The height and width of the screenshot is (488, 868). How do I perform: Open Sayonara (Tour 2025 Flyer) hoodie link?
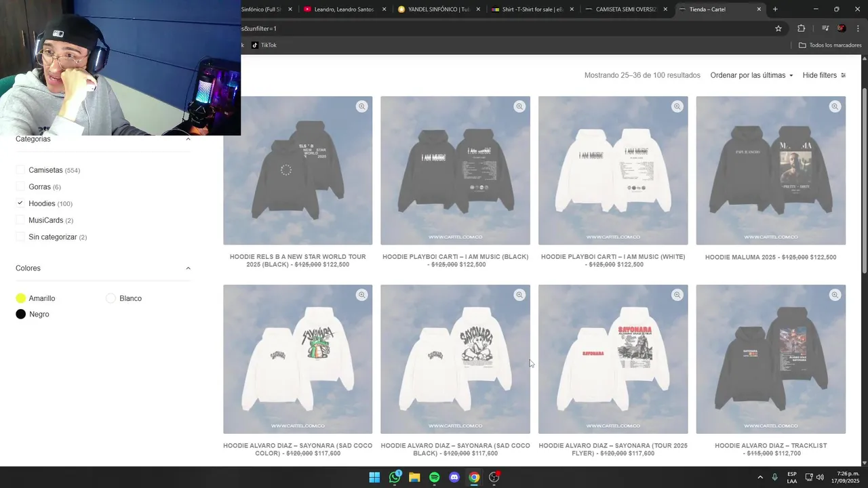coord(613,449)
